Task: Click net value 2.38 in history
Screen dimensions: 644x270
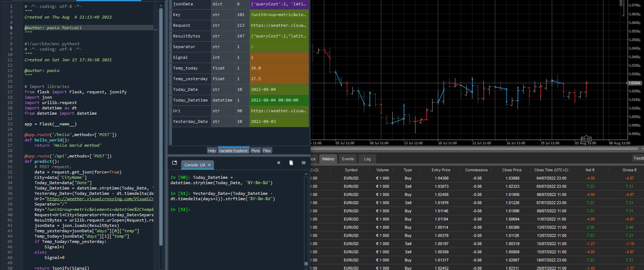Action: 590,227
